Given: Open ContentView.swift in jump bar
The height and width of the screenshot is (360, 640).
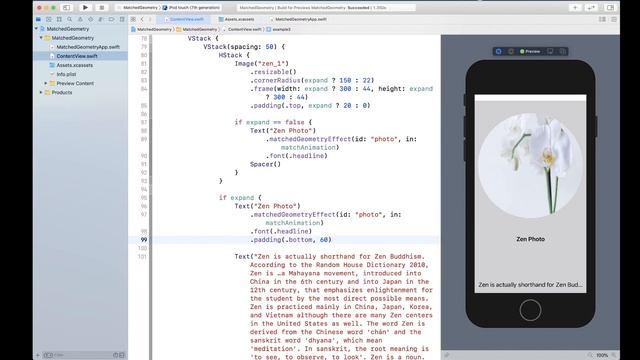Looking at the screenshot, I should pyautogui.click(x=242, y=29).
